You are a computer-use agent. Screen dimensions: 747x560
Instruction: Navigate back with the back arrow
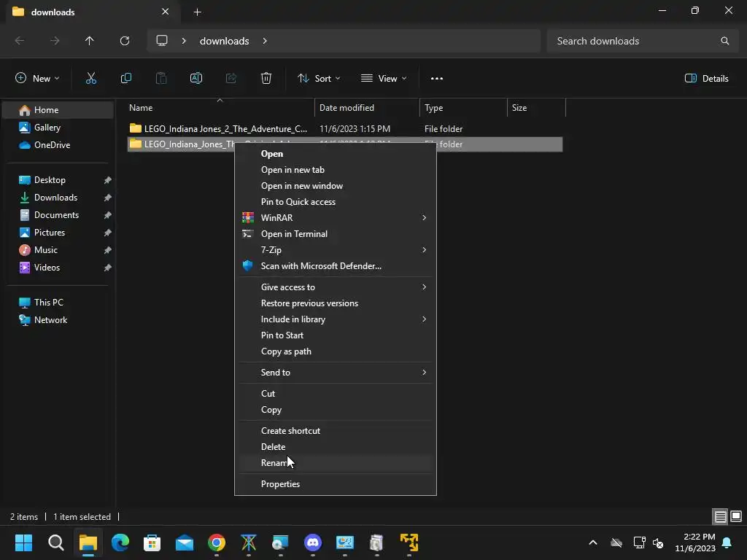click(x=20, y=41)
